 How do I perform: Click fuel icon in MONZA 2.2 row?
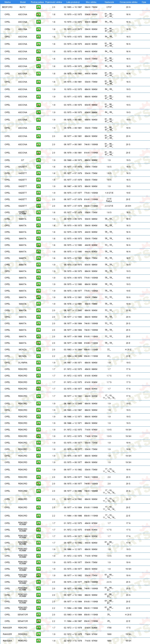pos(38,356)
